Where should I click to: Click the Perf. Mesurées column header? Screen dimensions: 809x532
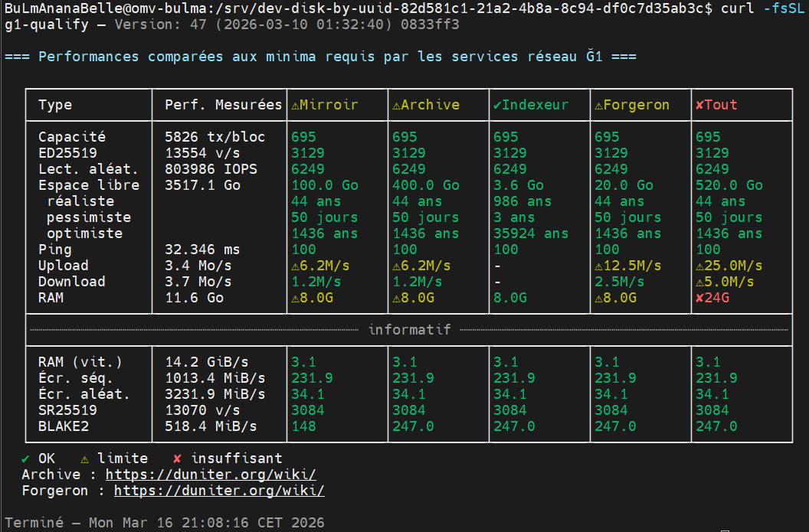tap(223, 106)
